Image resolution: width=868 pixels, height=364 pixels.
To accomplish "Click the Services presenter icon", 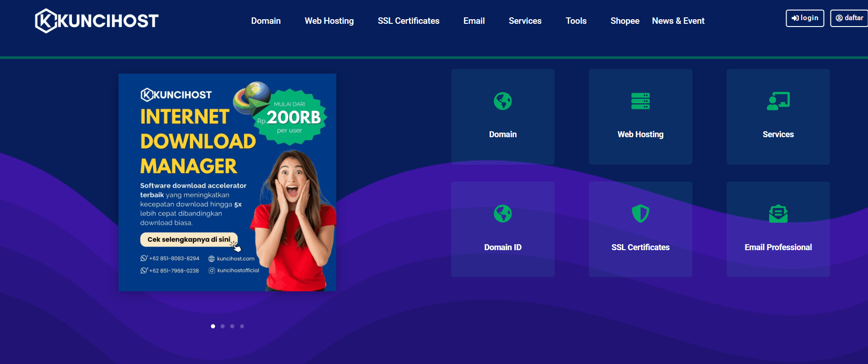I will (778, 101).
